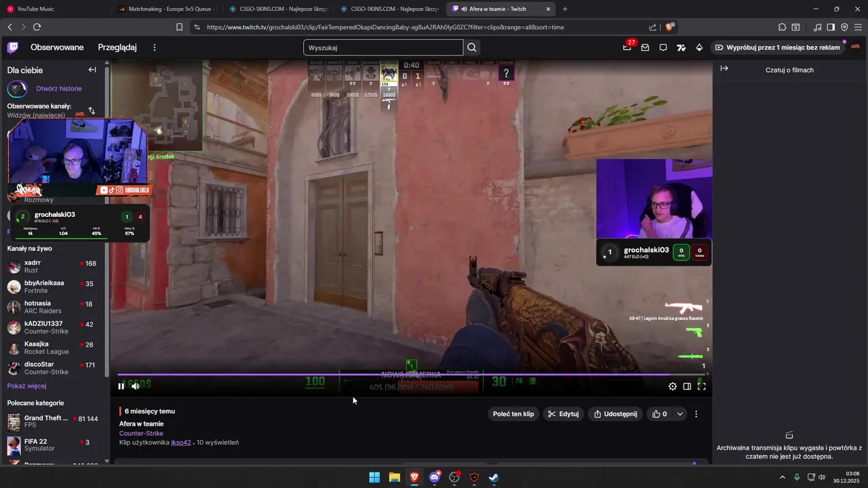Open the Twitch 7TV extension icon

tap(681, 47)
